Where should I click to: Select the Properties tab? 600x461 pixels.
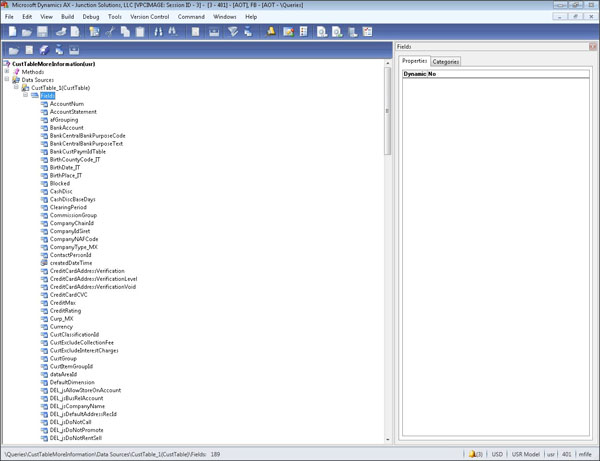pyautogui.click(x=414, y=62)
